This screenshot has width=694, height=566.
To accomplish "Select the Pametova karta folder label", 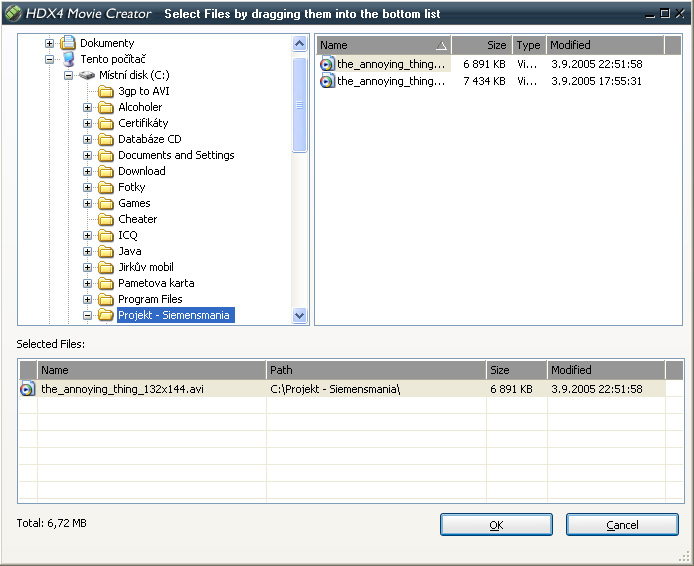I will click(156, 283).
